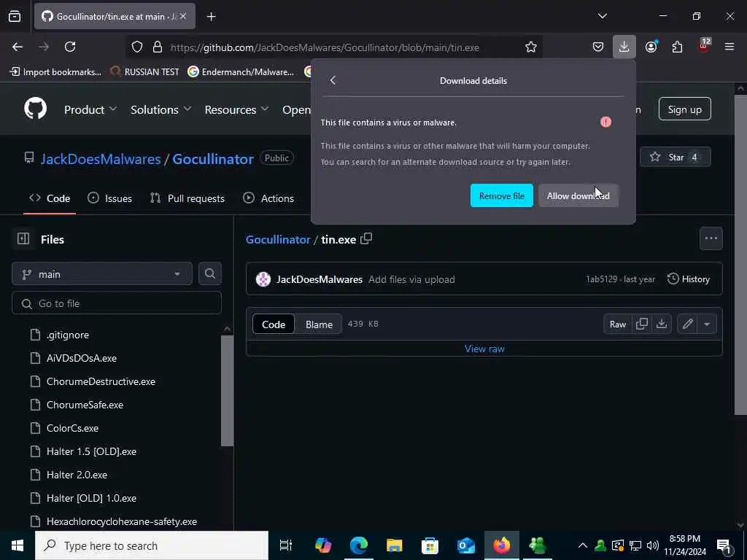Open the RUSSIAN TEST bookmark
The height and width of the screenshot is (560, 747).
click(144, 72)
